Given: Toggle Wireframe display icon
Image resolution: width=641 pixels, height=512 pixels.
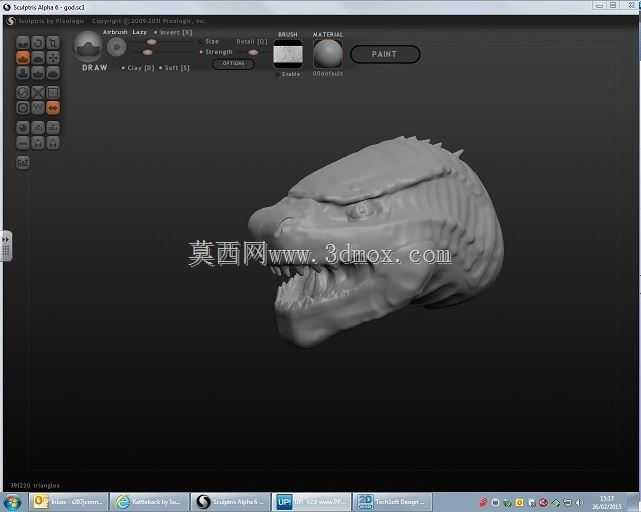Looking at the screenshot, I should [x=38, y=108].
